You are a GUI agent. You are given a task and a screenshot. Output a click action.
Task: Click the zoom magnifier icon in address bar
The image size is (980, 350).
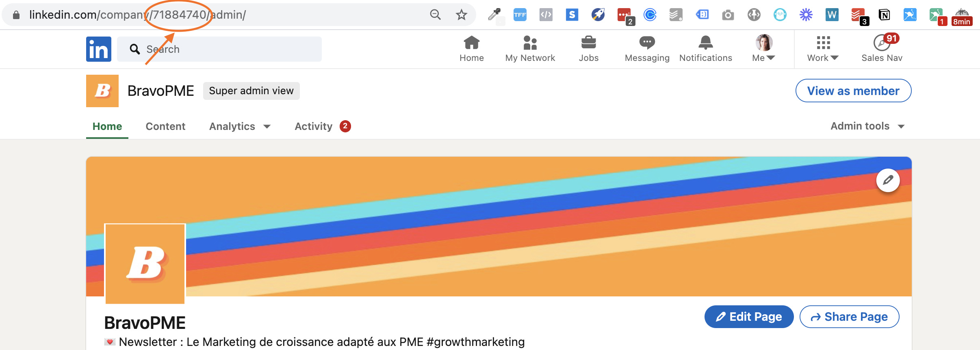(435, 15)
